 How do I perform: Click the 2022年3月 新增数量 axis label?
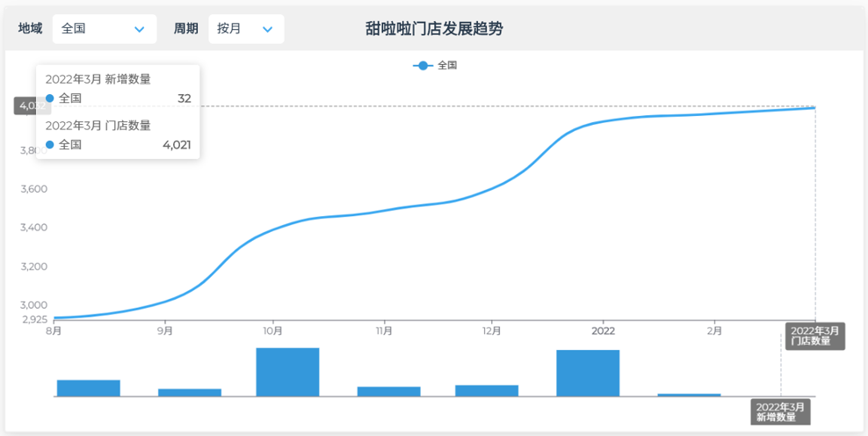(x=780, y=411)
